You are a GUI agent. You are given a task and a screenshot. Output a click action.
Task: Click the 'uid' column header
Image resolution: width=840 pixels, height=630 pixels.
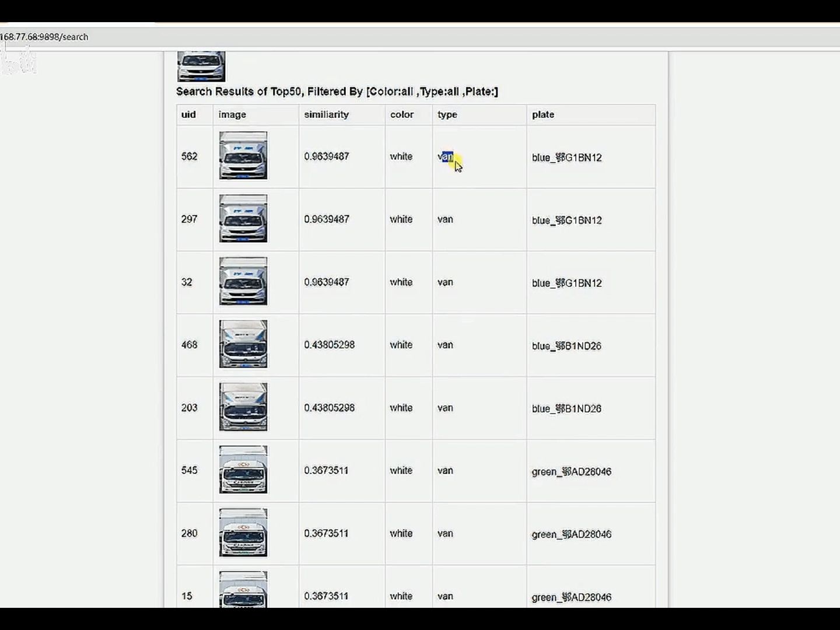click(188, 114)
